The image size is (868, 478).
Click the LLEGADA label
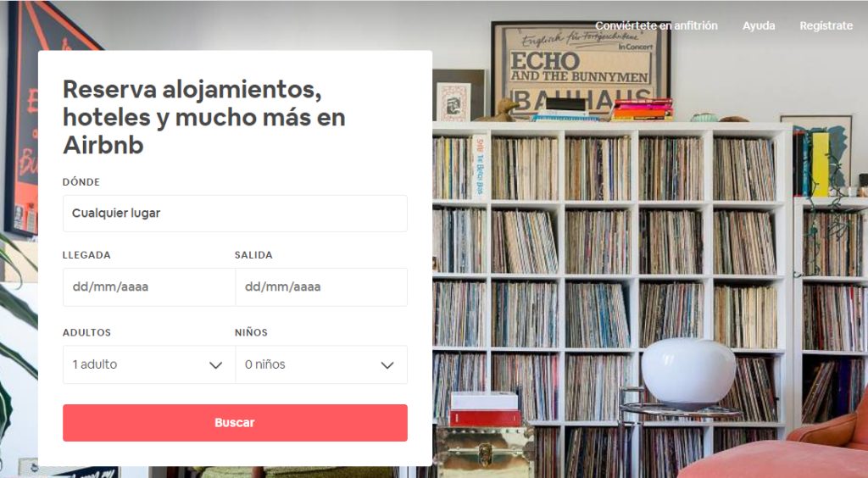coord(86,255)
